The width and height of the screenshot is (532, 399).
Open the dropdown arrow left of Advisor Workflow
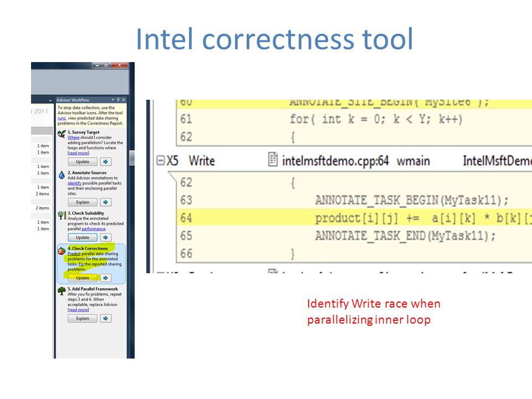pos(50,100)
